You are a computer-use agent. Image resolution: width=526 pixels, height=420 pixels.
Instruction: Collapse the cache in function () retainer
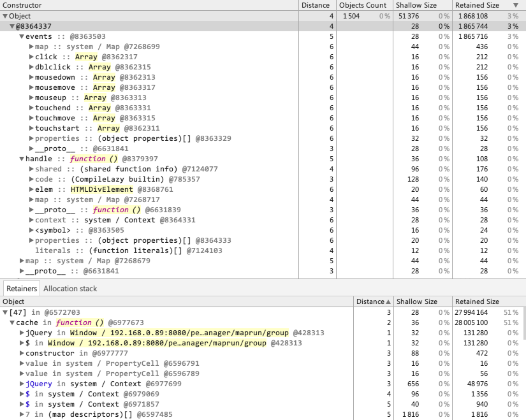click(x=12, y=322)
